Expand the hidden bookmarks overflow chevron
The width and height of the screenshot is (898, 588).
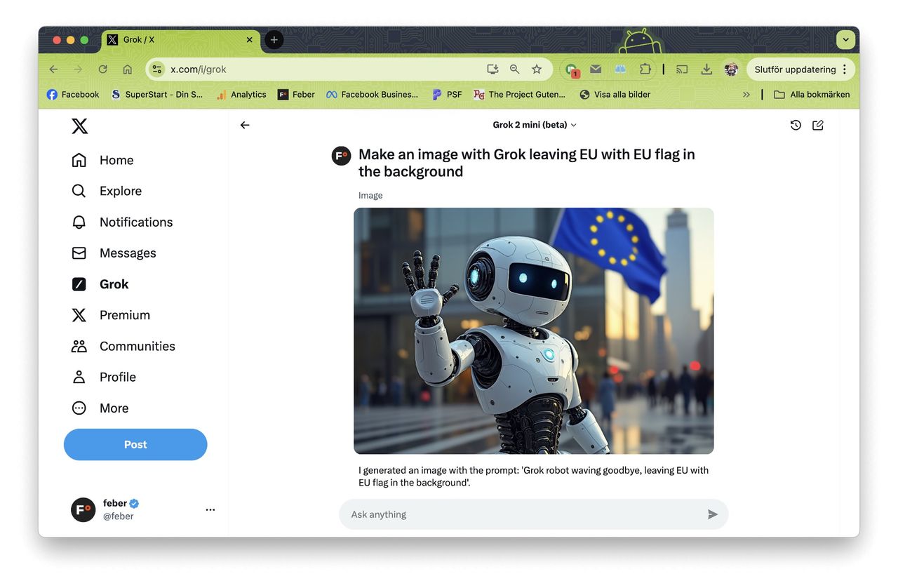coord(746,95)
